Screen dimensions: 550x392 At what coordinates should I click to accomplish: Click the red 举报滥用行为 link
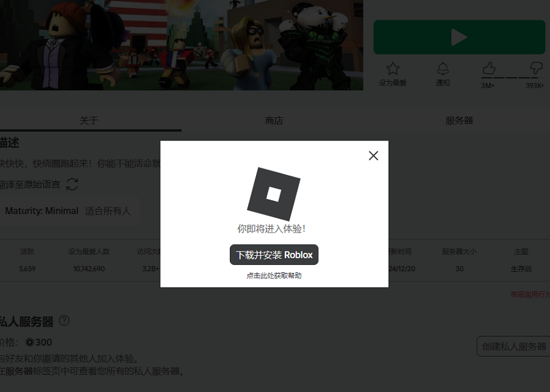pos(530,294)
